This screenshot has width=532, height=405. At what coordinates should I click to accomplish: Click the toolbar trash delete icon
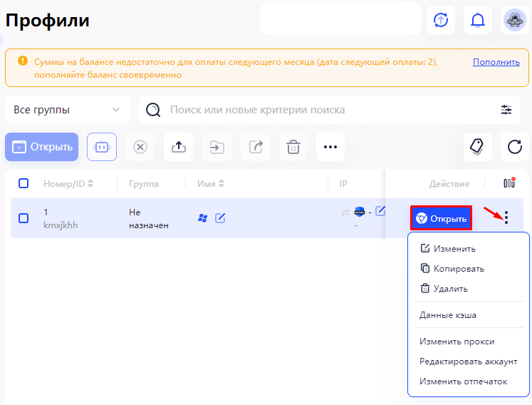pos(293,147)
